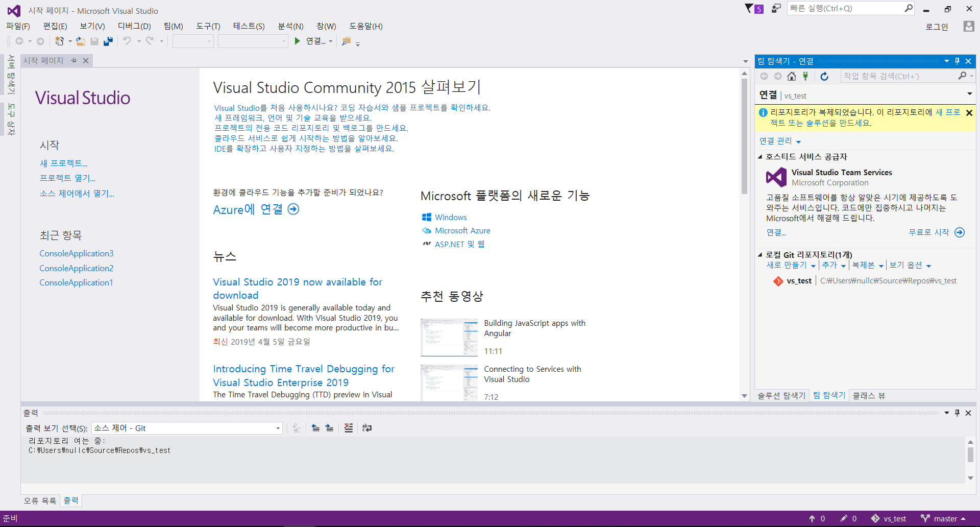Click the 소스 제어에서 열기... link
980x527 pixels.
click(77, 194)
